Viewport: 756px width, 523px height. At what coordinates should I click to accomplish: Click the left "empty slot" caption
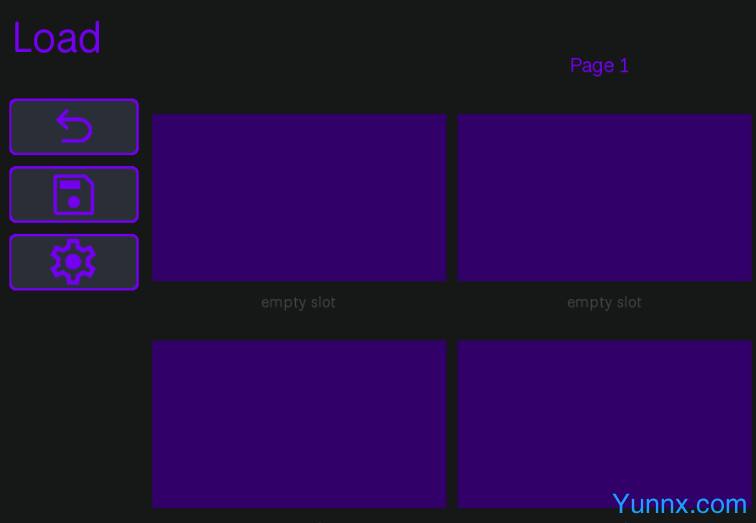[x=298, y=302]
